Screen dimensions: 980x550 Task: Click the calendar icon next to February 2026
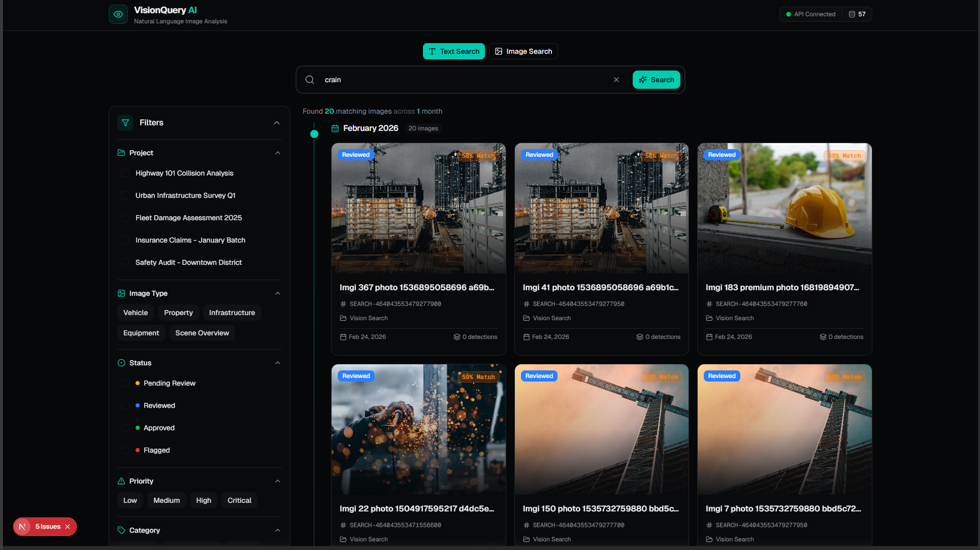click(x=335, y=128)
